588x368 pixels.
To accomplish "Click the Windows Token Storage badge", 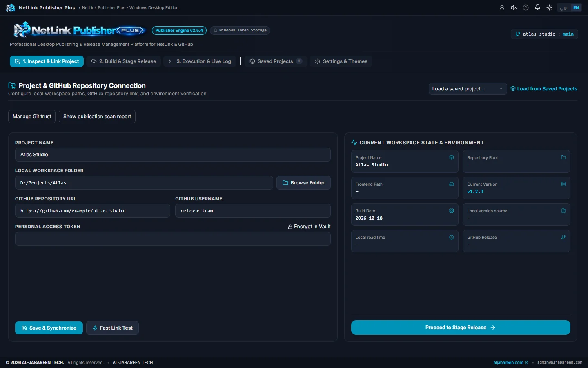I will pos(240,30).
